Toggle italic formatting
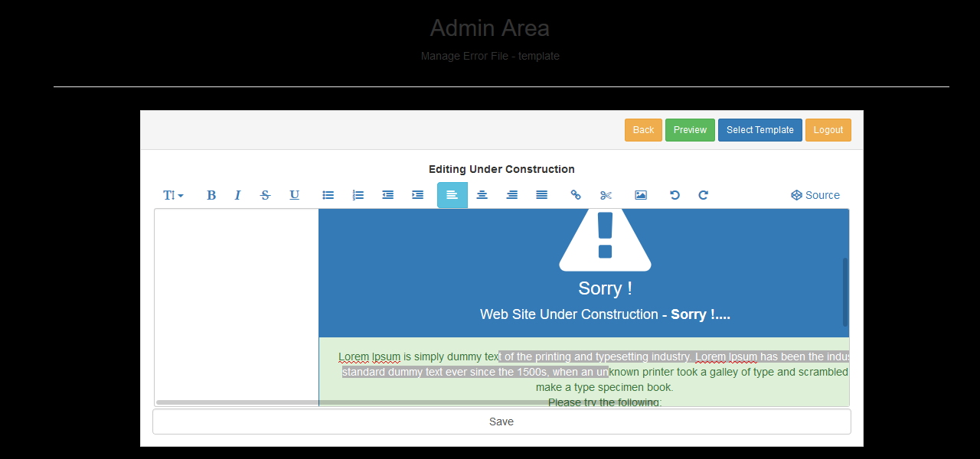 point(237,195)
